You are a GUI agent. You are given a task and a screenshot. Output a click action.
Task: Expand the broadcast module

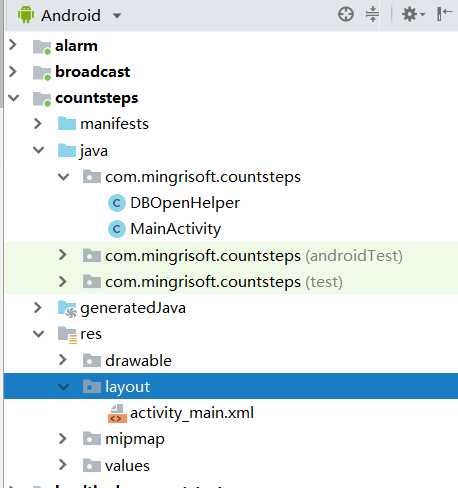point(13,71)
